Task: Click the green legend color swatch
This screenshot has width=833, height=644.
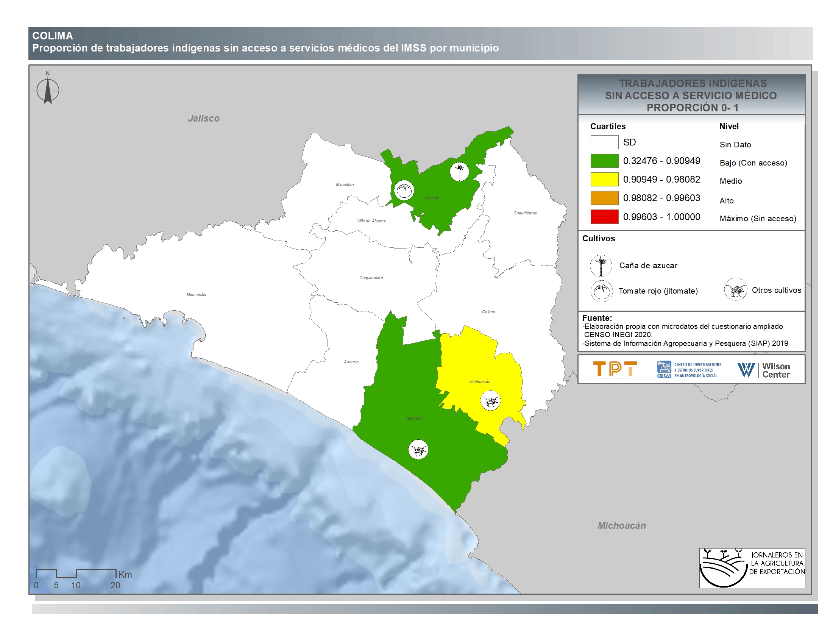Action: tap(604, 161)
